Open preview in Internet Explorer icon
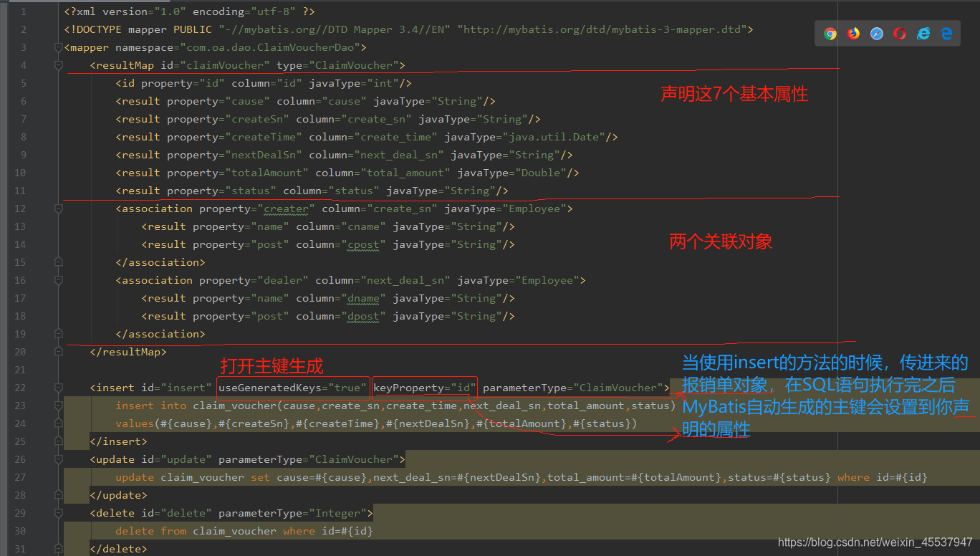This screenshot has width=980, height=556. (x=923, y=34)
